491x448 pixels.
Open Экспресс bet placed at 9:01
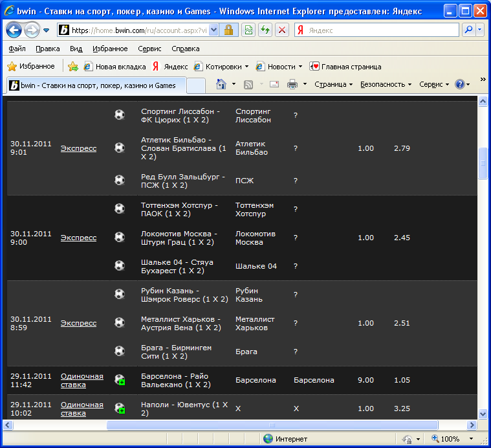[x=78, y=148]
